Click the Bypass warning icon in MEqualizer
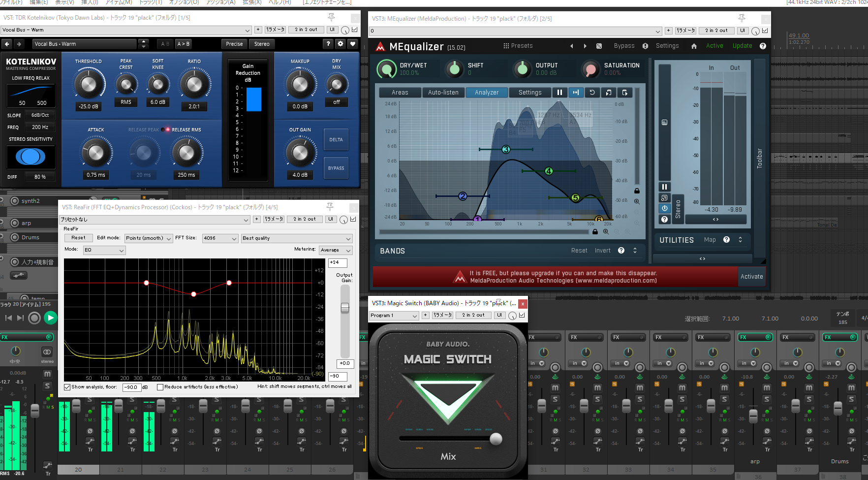The image size is (868, 480). [645, 46]
